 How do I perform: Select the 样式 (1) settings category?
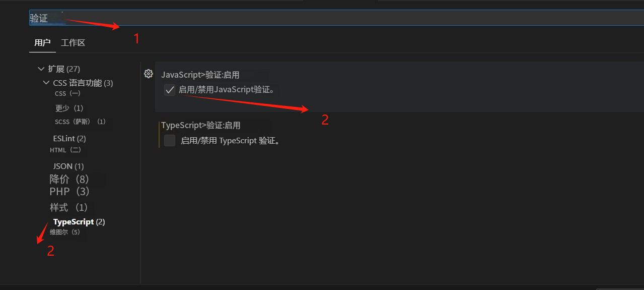(69, 207)
